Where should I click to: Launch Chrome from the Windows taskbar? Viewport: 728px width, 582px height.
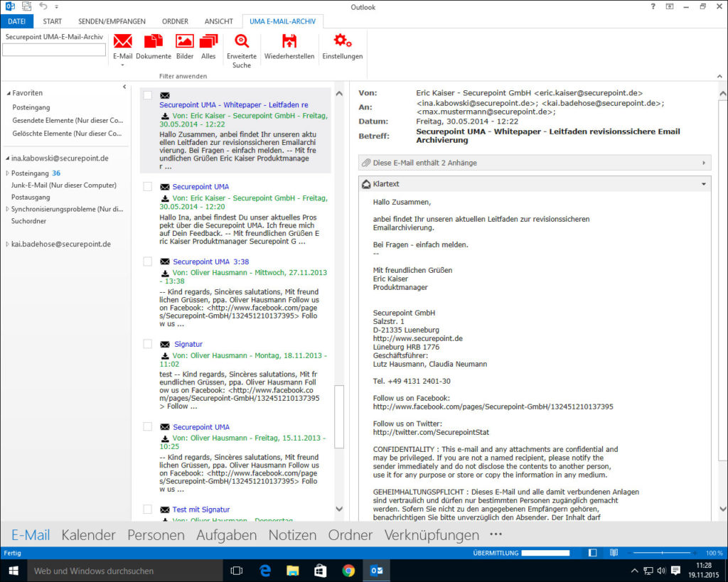coord(348,570)
